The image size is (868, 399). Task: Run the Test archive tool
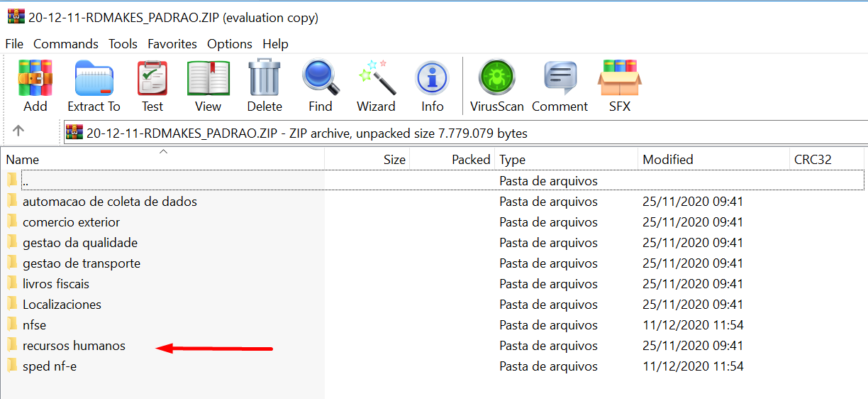pyautogui.click(x=152, y=78)
